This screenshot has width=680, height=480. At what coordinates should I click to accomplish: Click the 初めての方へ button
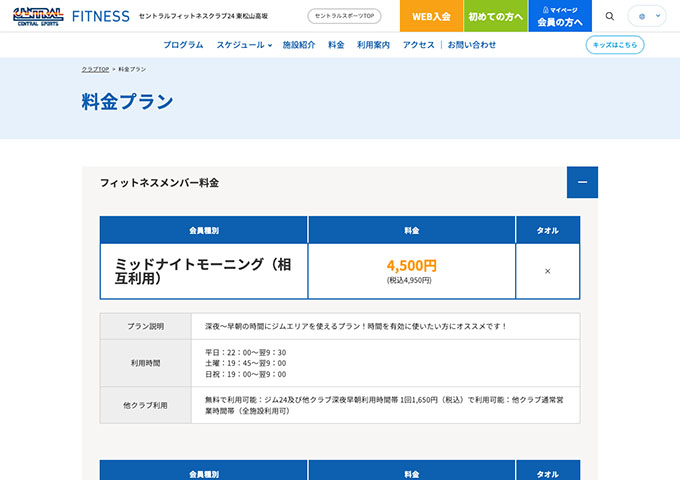pos(495,16)
